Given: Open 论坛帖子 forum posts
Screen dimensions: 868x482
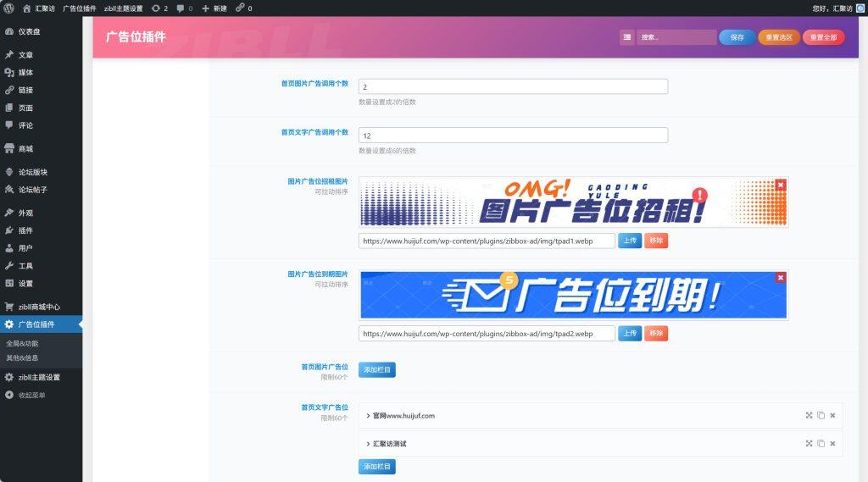Looking at the screenshot, I should [x=41, y=190].
